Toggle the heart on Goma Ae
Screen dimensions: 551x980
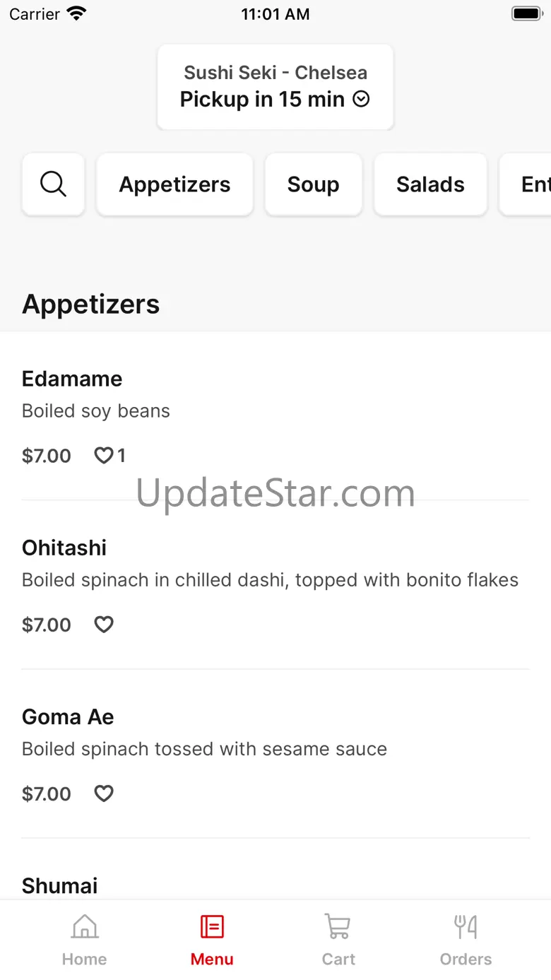[x=104, y=793]
